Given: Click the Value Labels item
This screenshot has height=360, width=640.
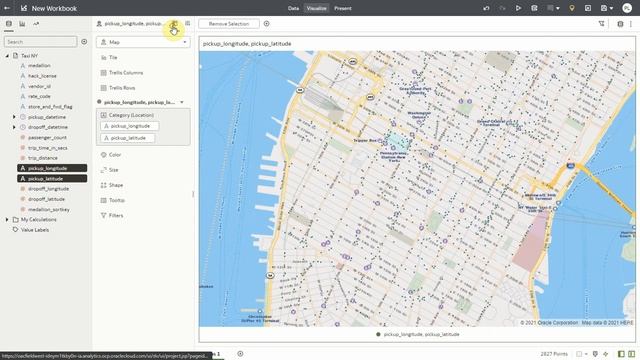Looking at the screenshot, I should (x=35, y=230).
